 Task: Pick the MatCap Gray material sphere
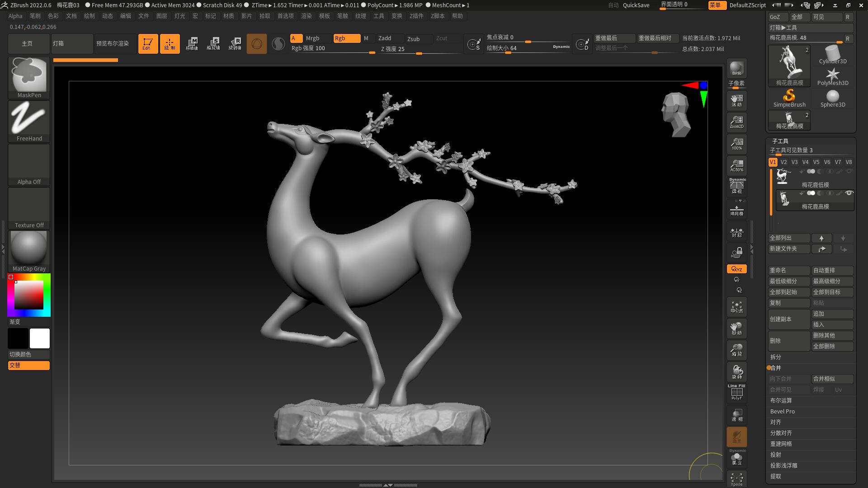(x=28, y=248)
